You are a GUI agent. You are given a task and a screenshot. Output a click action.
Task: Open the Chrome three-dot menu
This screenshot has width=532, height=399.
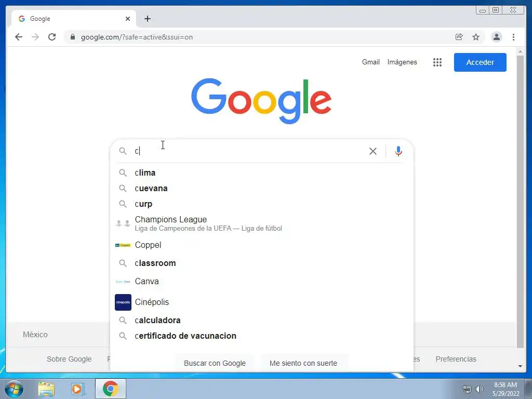click(513, 37)
